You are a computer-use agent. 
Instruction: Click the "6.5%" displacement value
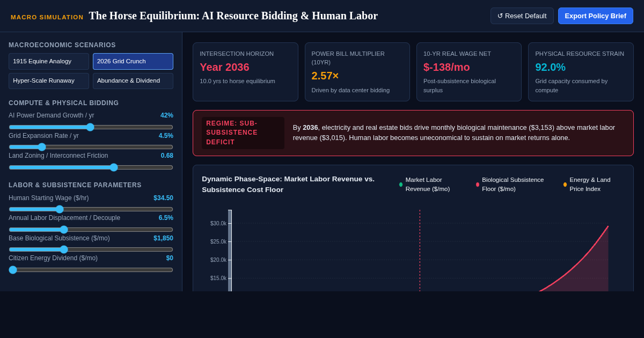coord(166,218)
